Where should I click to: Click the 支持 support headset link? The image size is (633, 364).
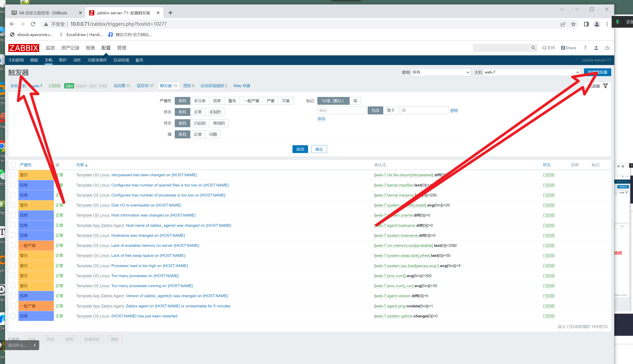(549, 48)
